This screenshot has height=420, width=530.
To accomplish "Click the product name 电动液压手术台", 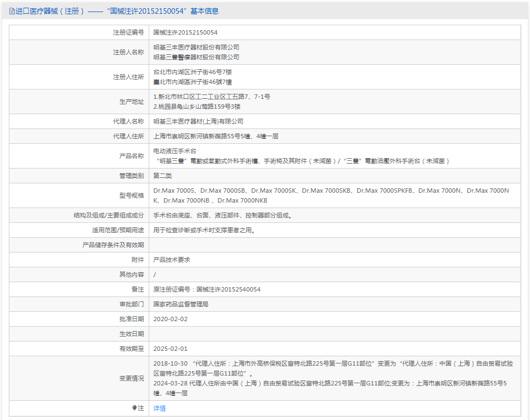I will 174,151.
